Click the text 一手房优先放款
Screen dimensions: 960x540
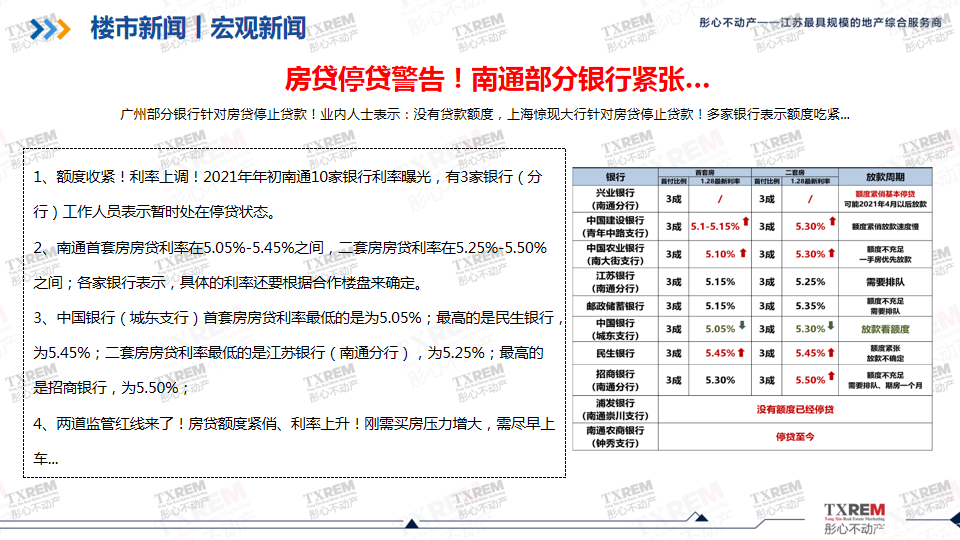pos(885,259)
